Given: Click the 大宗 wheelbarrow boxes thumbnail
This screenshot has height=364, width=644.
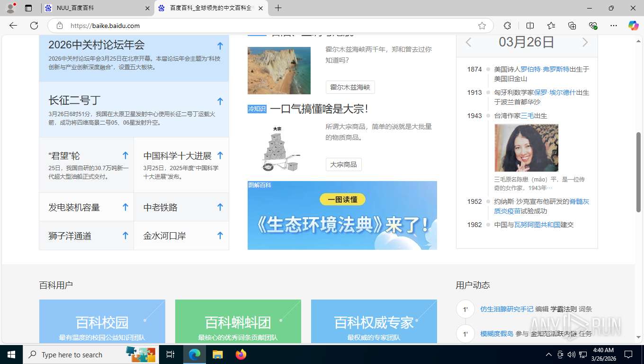Looking at the screenshot, I should click(x=279, y=148).
